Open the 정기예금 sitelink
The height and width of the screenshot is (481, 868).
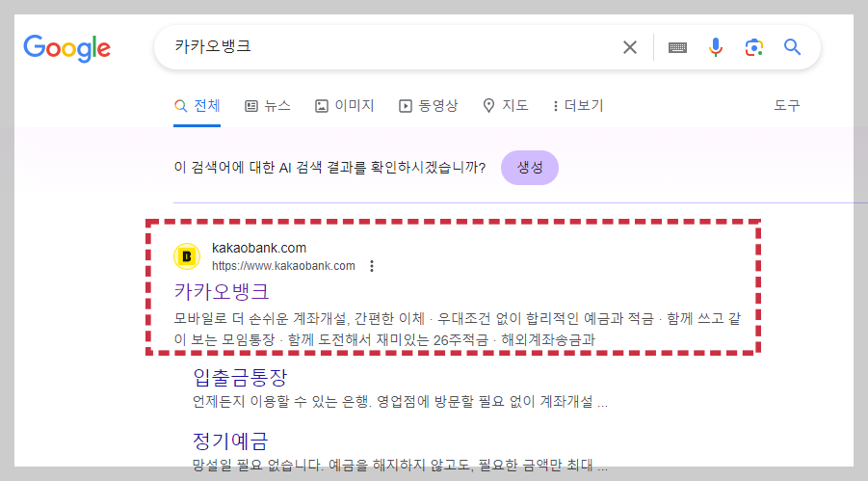(x=230, y=441)
